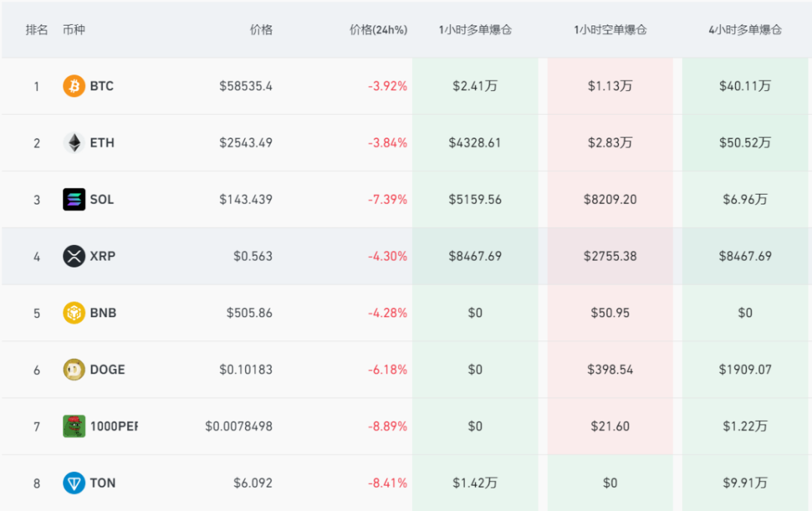The height and width of the screenshot is (511, 812).
Task: Click the 1000PEPE frog icon
Action: tap(74, 426)
